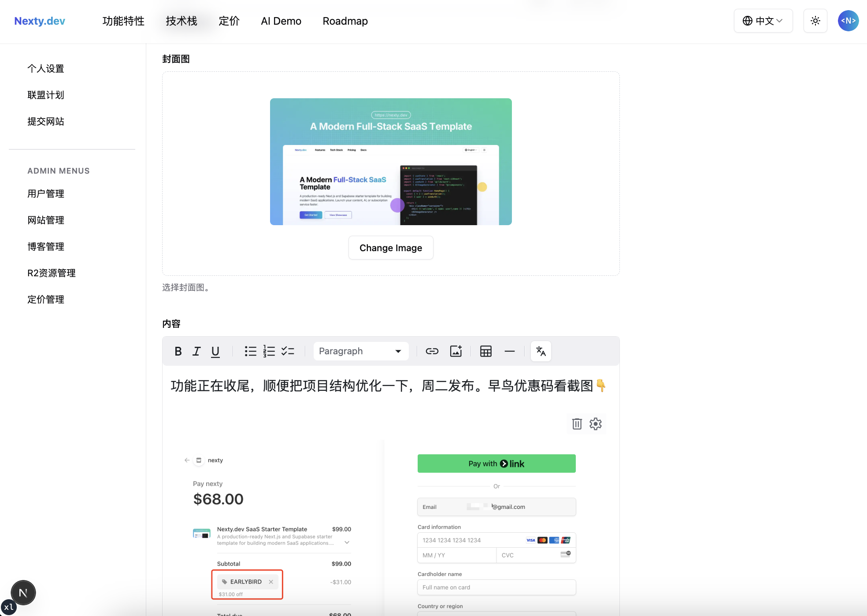
Task: Click the cover image thumbnail
Action: 391,162
